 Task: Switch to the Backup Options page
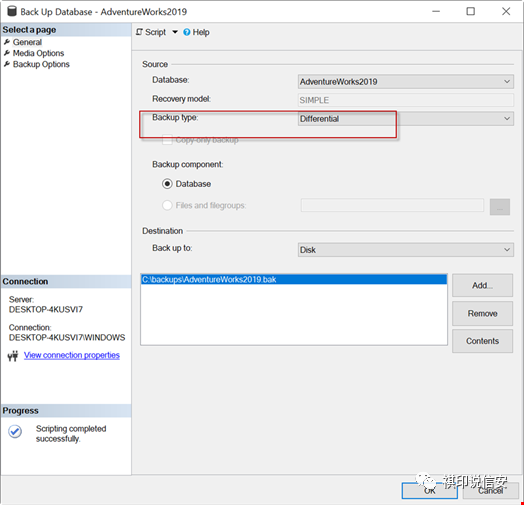click(41, 64)
